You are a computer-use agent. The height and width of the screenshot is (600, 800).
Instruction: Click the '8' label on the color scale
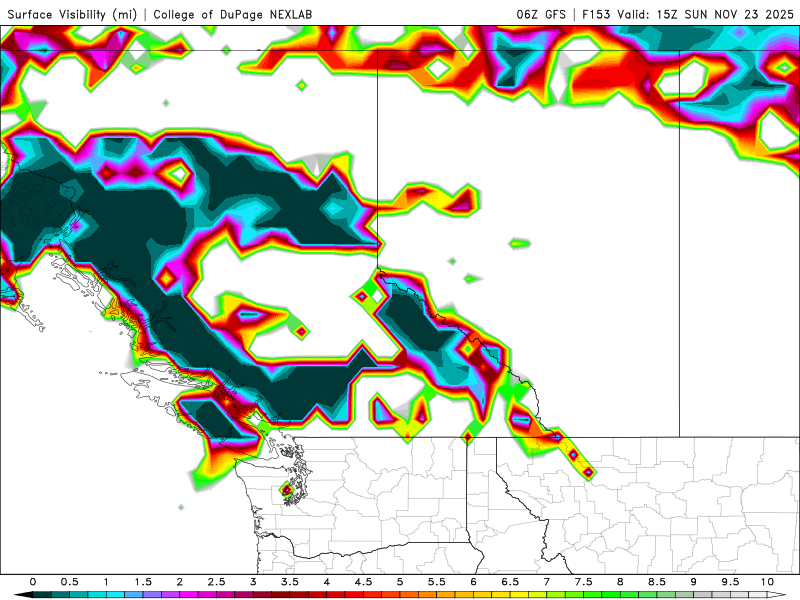[x=620, y=582]
